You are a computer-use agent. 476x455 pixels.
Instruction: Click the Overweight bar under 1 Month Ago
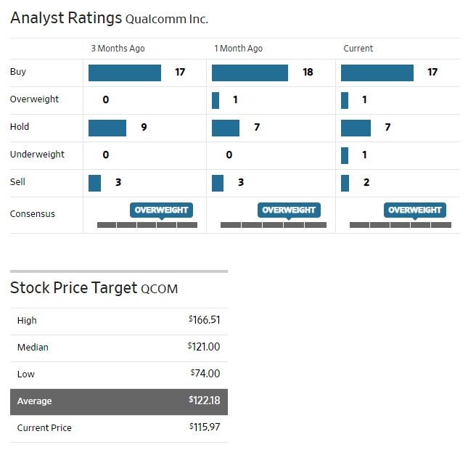click(216, 100)
